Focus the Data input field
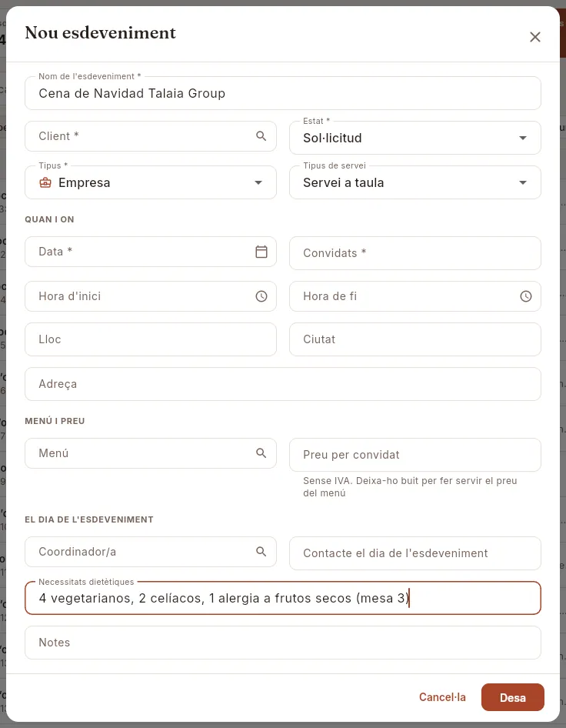The width and height of the screenshot is (566, 728). [x=150, y=252]
